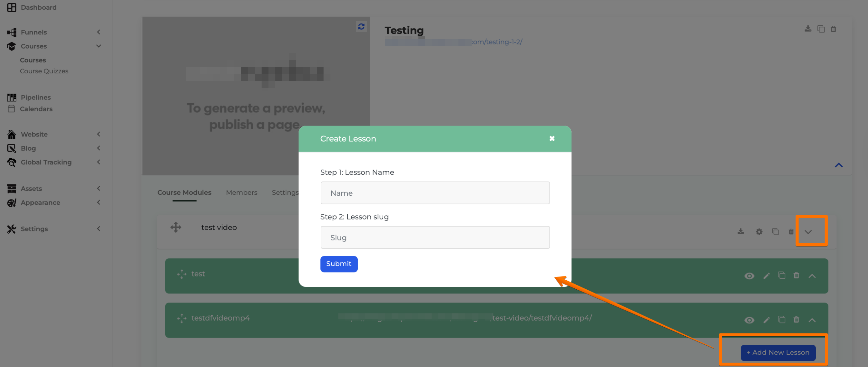
Task: Switch to the Members tab
Action: click(x=241, y=192)
